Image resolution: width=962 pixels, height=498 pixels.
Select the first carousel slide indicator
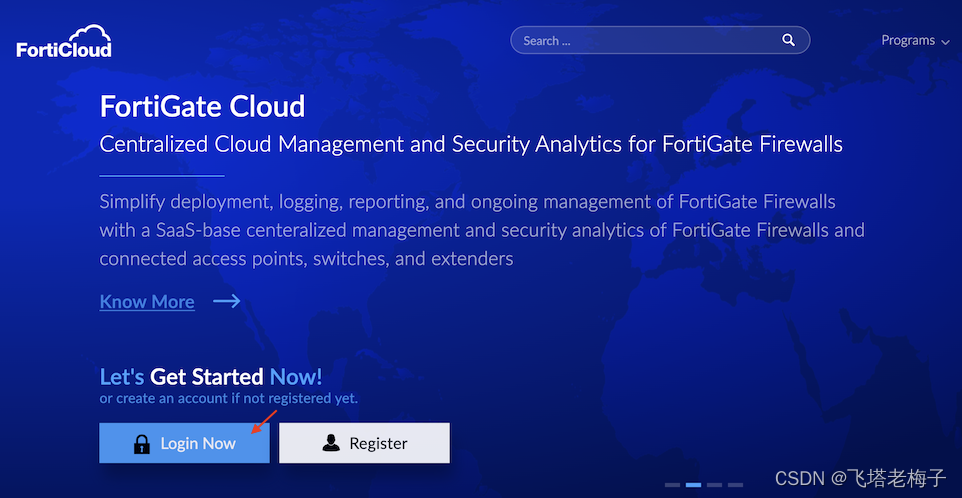[x=672, y=485]
